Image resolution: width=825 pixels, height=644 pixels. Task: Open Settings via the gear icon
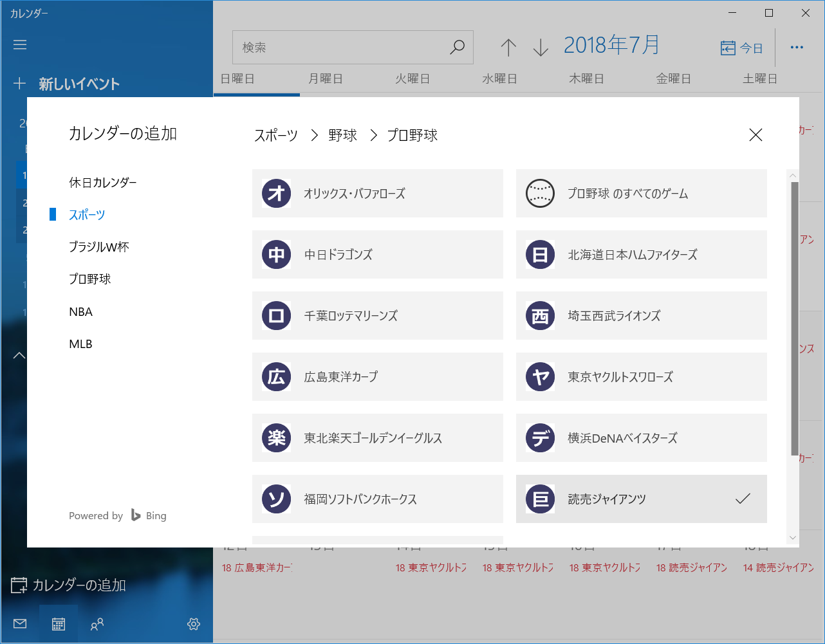193,623
